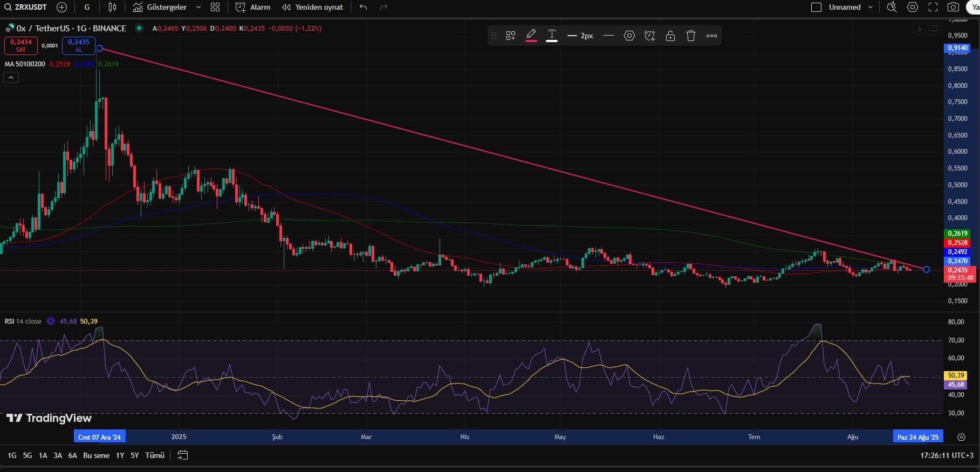Select the layout square icon beside Unnamed
The height and width of the screenshot is (472, 980).
point(817,7)
